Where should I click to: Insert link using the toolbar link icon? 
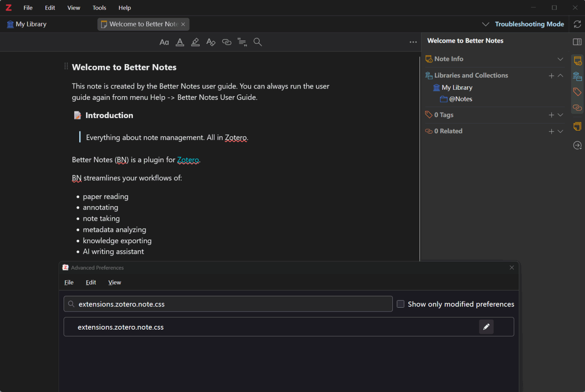(x=227, y=42)
